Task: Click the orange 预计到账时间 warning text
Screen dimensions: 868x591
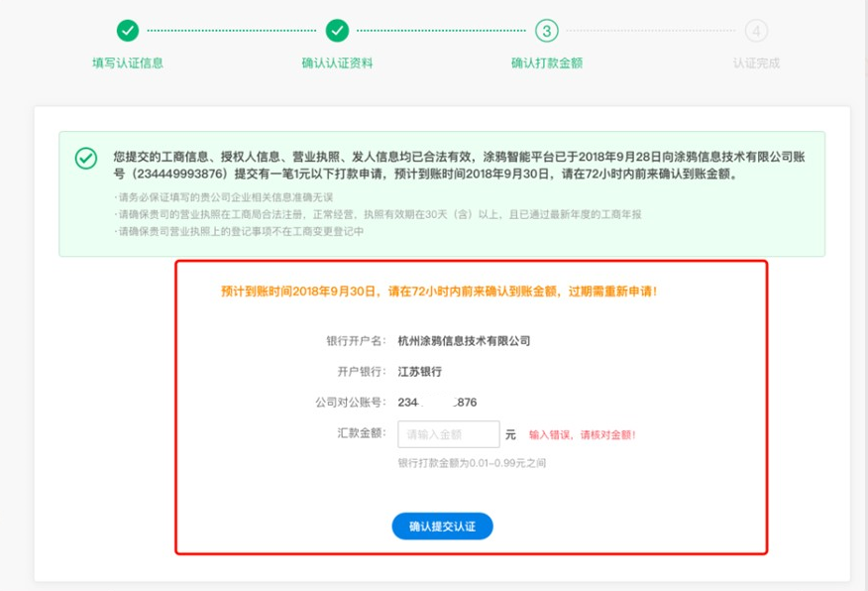Action: click(x=439, y=292)
